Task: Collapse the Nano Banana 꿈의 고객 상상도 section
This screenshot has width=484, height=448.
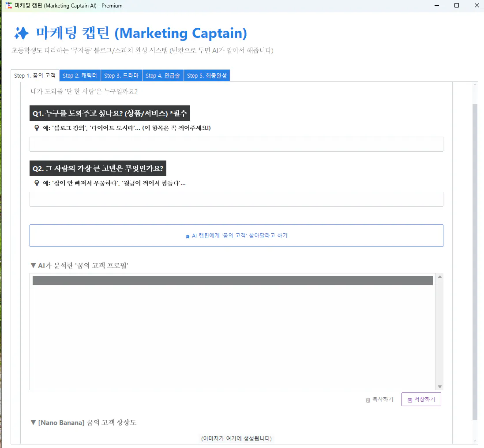Action: click(33, 422)
